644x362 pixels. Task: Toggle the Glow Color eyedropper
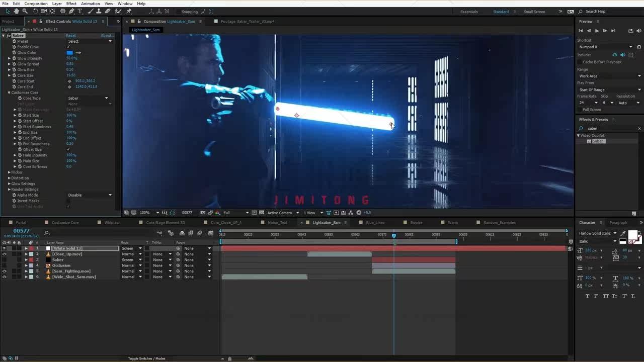[78, 53]
